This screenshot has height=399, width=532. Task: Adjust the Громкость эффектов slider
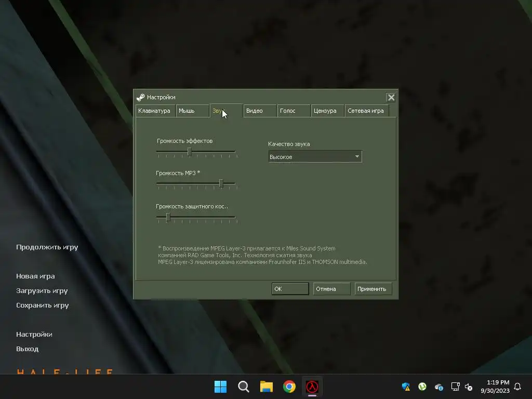pos(189,152)
